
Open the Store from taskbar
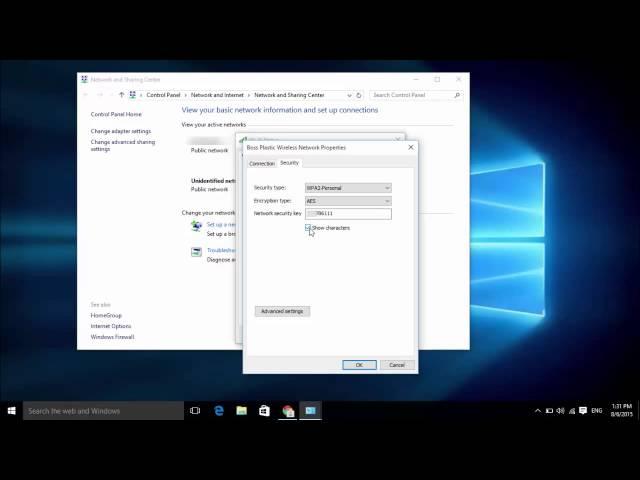(x=264, y=411)
